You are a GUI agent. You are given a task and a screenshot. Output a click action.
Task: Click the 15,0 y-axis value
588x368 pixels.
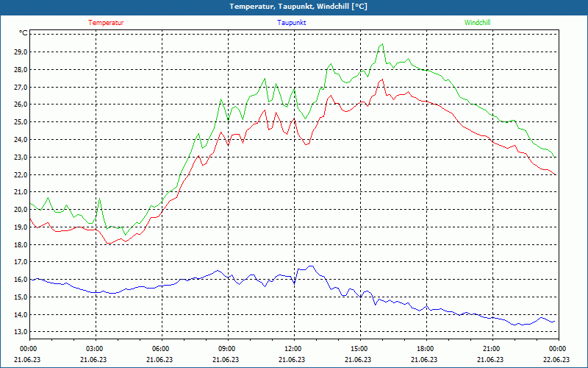coord(21,297)
